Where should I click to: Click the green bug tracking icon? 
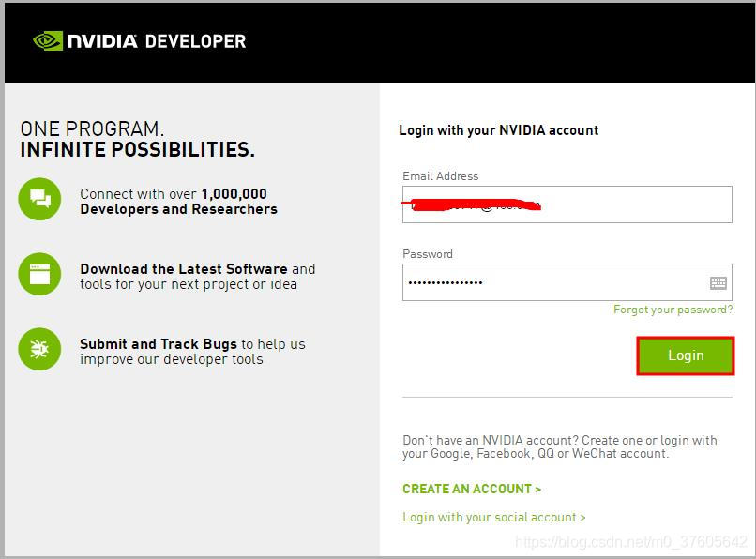tap(40, 349)
